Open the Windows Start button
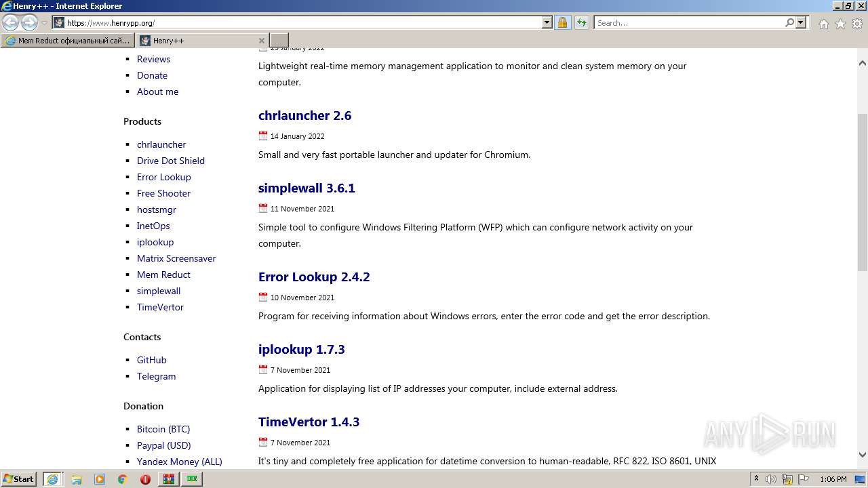 (19, 479)
